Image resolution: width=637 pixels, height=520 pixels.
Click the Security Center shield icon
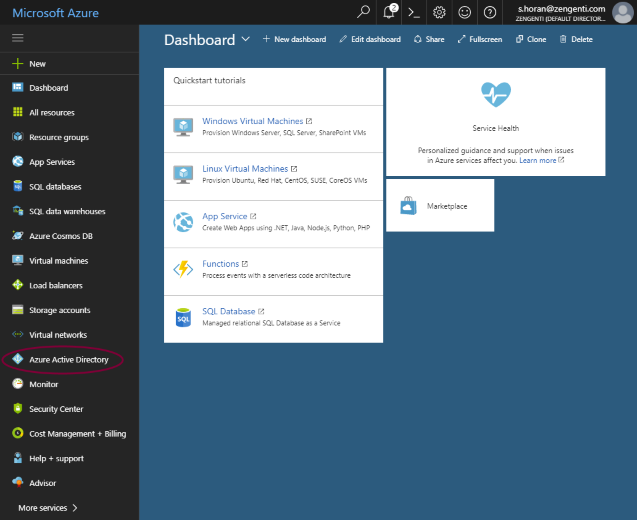17,408
